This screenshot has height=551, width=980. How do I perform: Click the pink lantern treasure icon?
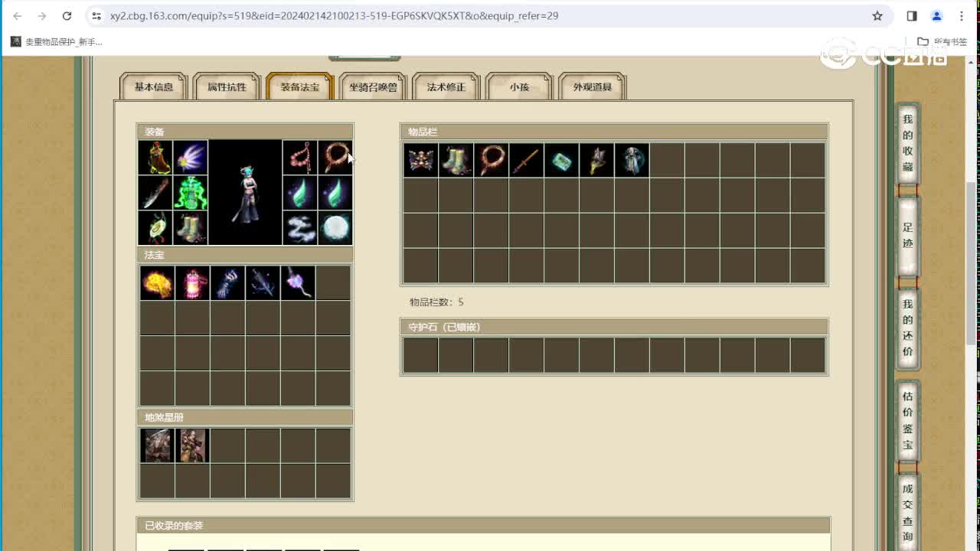(192, 283)
